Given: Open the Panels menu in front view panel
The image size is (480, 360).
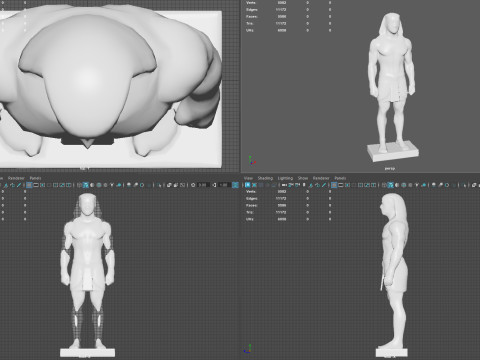Looking at the screenshot, I should coord(35,178).
